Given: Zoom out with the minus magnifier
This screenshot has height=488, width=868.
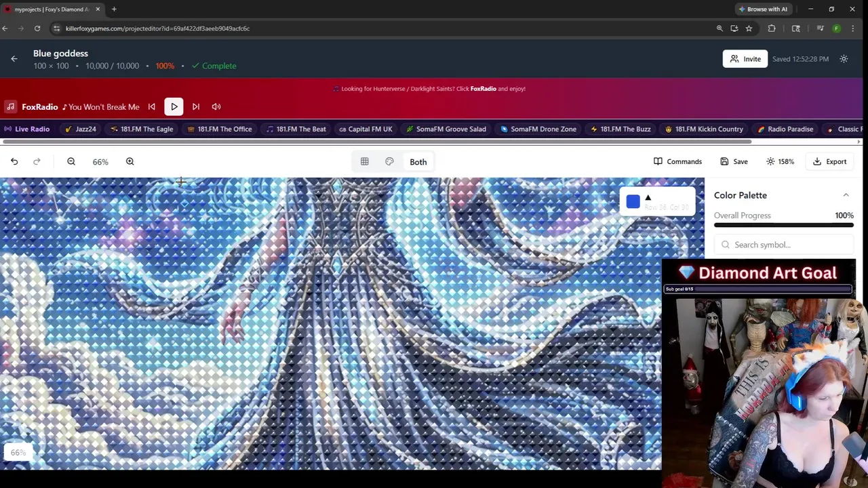Looking at the screenshot, I should 71,161.
